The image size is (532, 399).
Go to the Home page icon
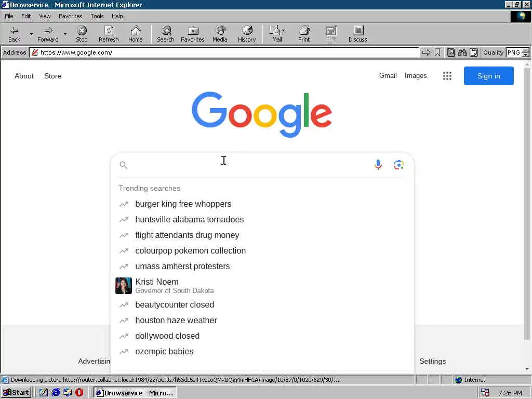coord(136,34)
